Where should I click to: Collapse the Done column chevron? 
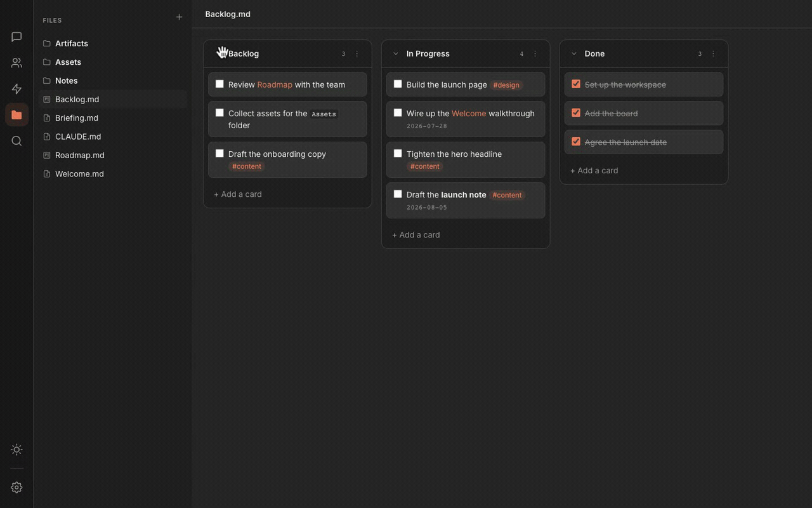pyautogui.click(x=574, y=54)
